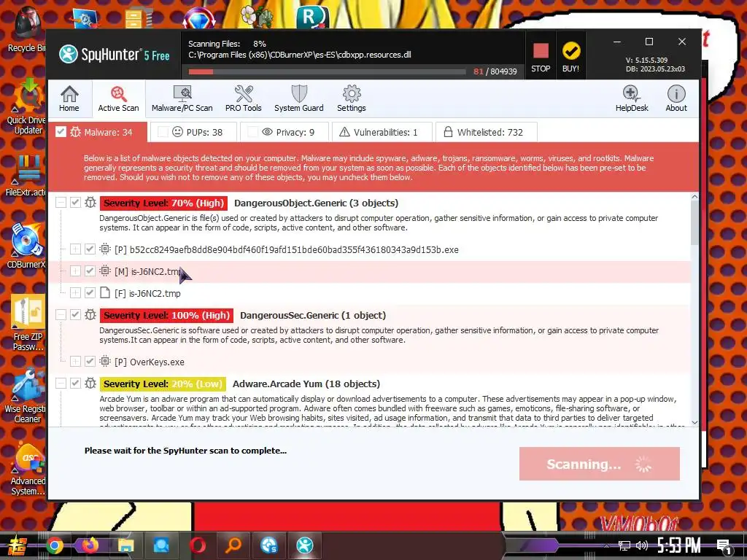Open Advanced SystemCare desktop shortcut
The image size is (747, 560).
pos(28,469)
